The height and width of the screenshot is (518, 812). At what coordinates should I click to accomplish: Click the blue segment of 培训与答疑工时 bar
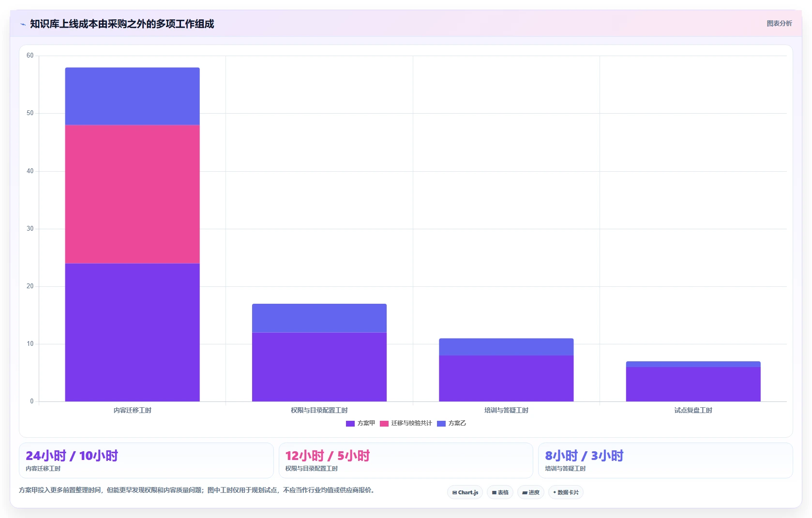tap(506, 347)
